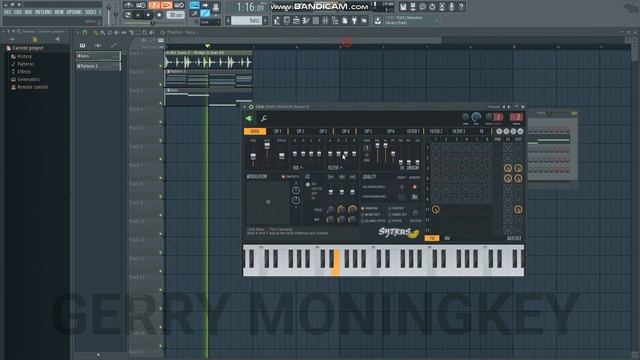Open the TOOLS menu
The width and height of the screenshot is (640, 360).
point(91,12)
